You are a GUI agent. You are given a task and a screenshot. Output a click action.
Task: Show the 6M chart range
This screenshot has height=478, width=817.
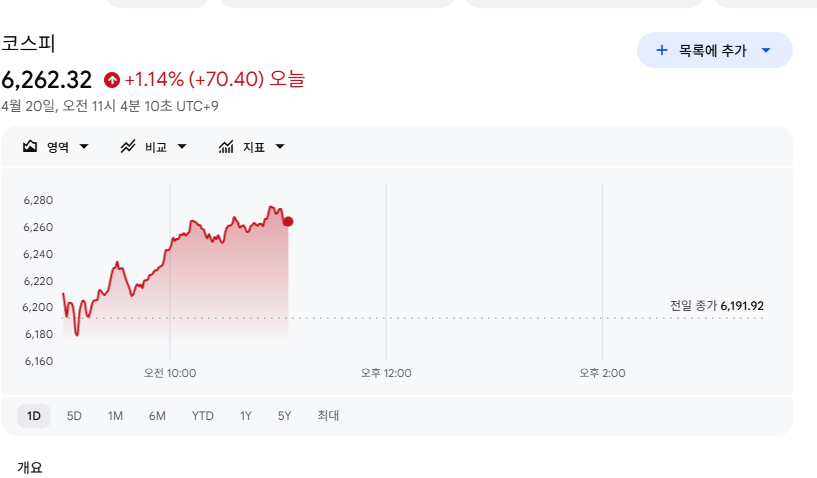(157, 416)
